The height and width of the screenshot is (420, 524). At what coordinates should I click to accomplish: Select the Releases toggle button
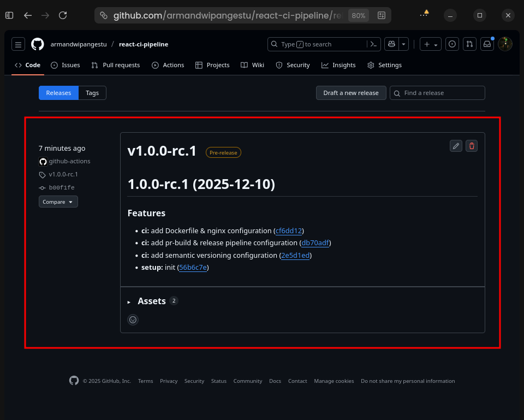(58, 93)
